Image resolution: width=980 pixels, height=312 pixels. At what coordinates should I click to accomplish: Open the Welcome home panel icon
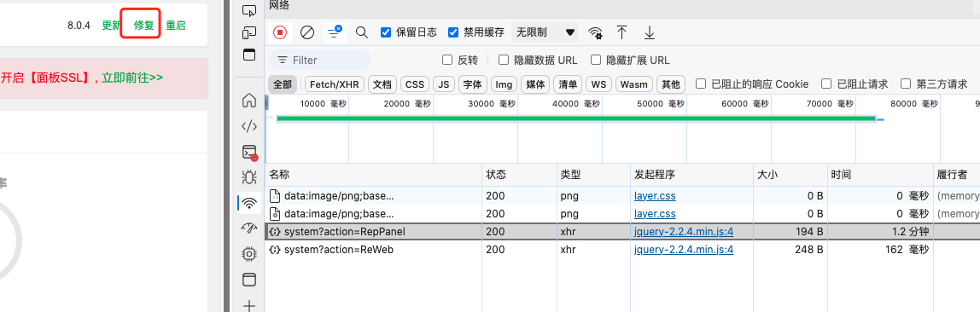tap(249, 101)
